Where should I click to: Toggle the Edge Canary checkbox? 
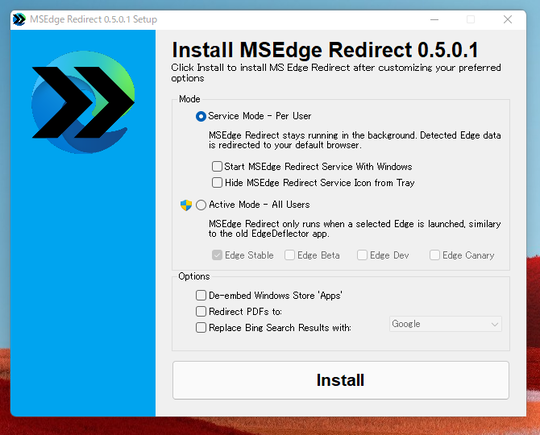(x=435, y=255)
